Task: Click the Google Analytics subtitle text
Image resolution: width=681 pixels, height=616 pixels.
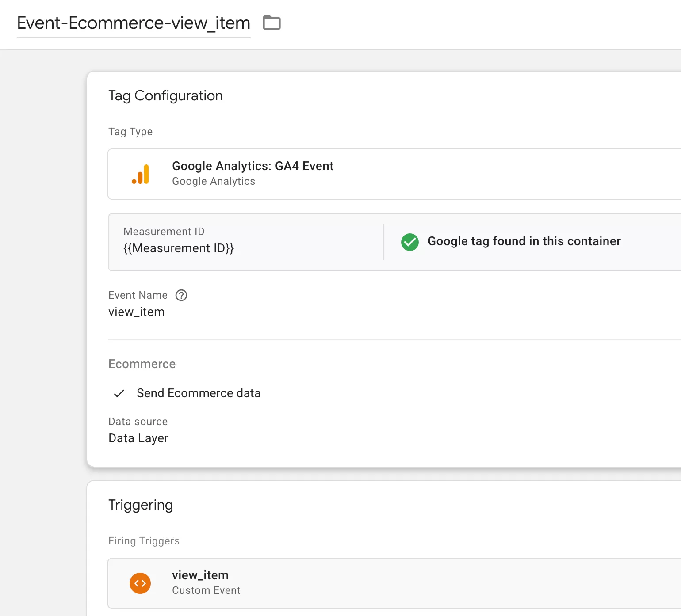Action: [214, 182]
